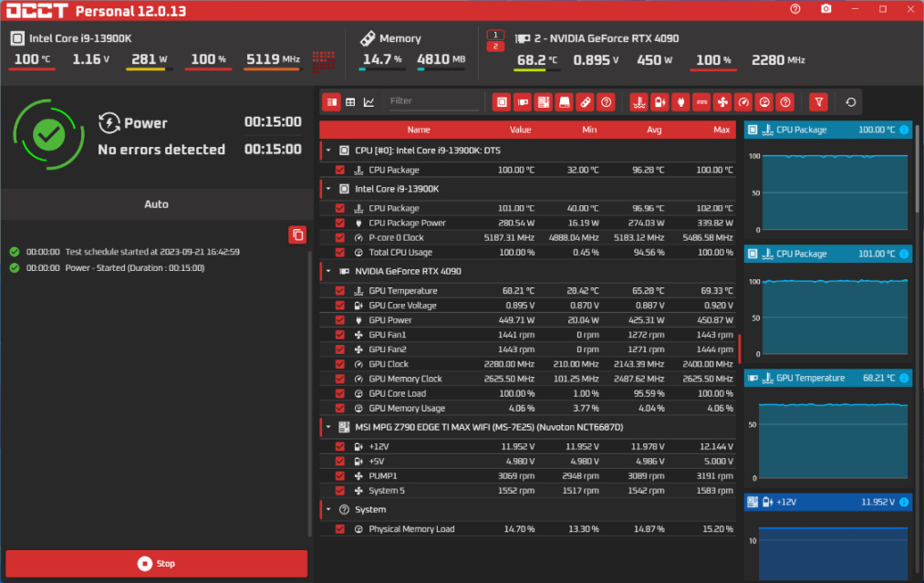Toggle usage load readings filter icon
Image resolution: width=924 pixels, height=583 pixels.
(764, 102)
